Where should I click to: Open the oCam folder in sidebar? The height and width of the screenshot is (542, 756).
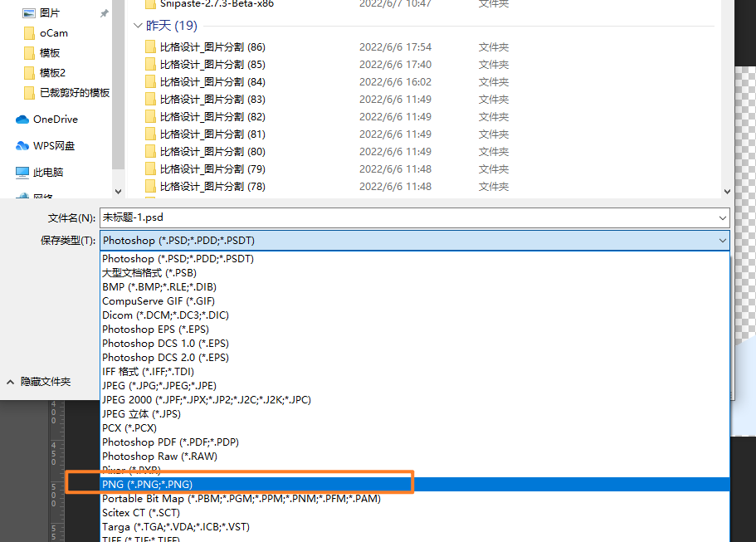tap(46, 33)
